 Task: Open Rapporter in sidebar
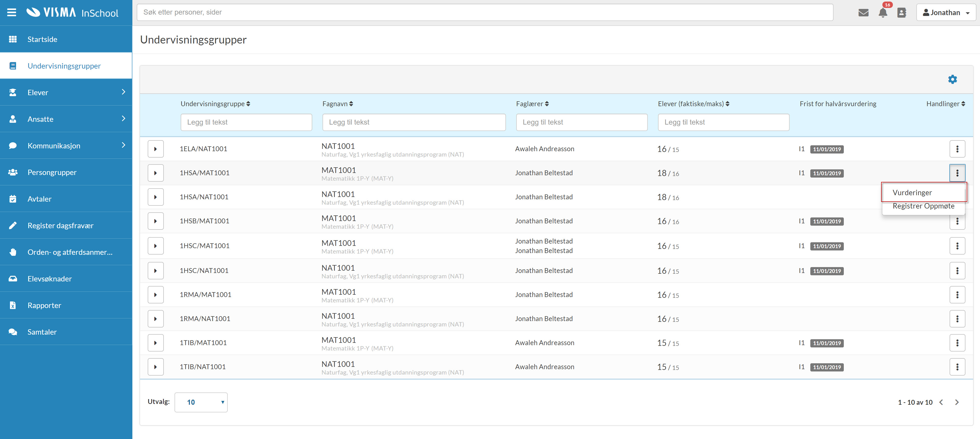tap(66, 305)
